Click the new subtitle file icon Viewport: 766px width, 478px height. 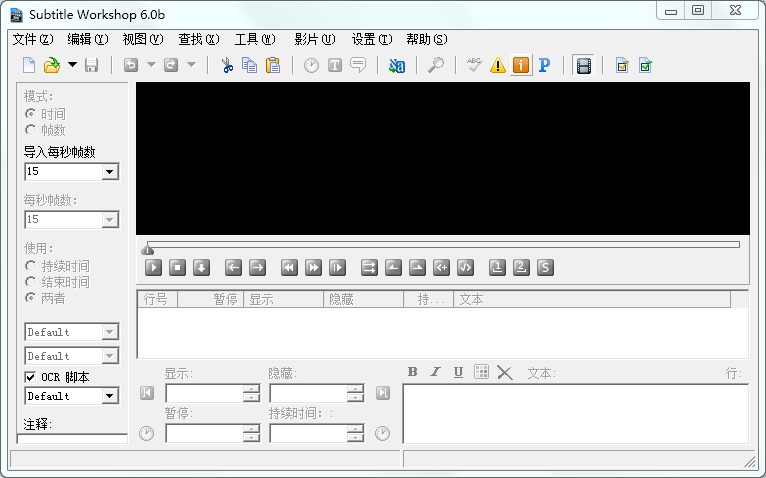pos(29,66)
